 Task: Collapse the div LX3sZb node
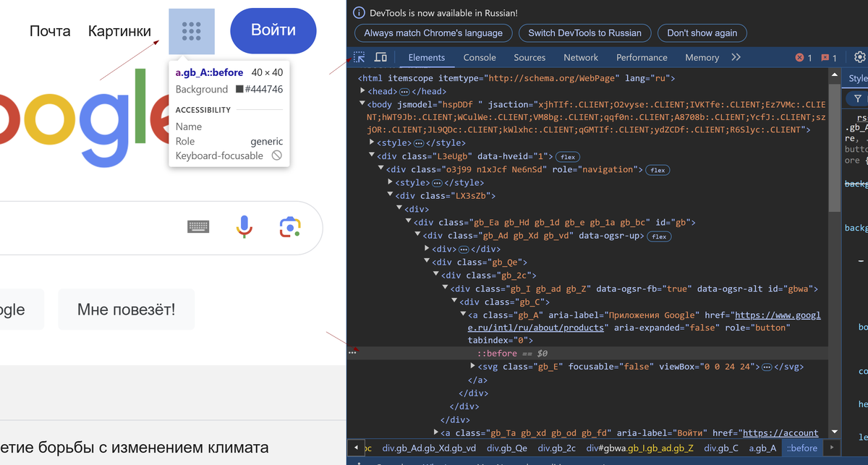coord(391,196)
